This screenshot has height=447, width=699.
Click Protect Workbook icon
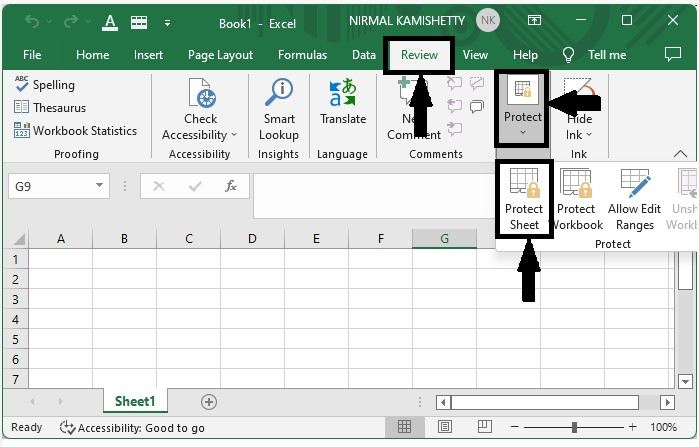point(576,200)
